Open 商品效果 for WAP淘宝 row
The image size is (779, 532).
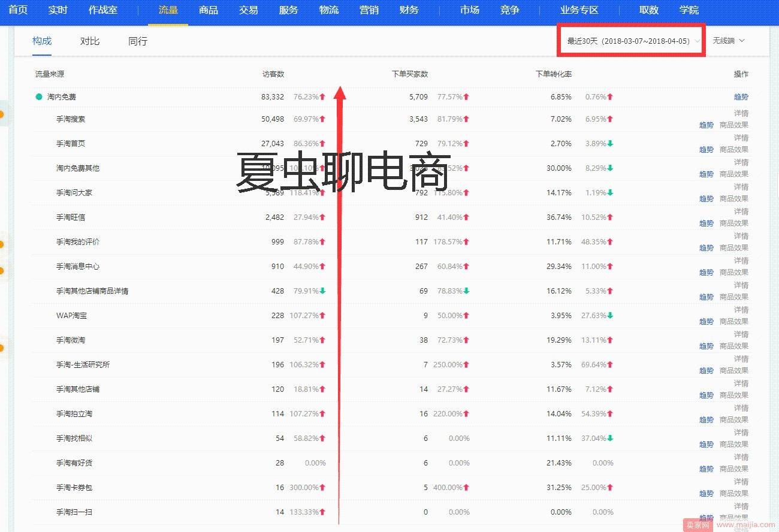tap(734, 322)
